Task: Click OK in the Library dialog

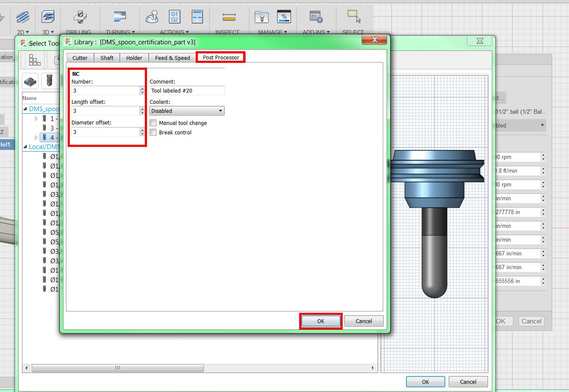Action: (321, 321)
